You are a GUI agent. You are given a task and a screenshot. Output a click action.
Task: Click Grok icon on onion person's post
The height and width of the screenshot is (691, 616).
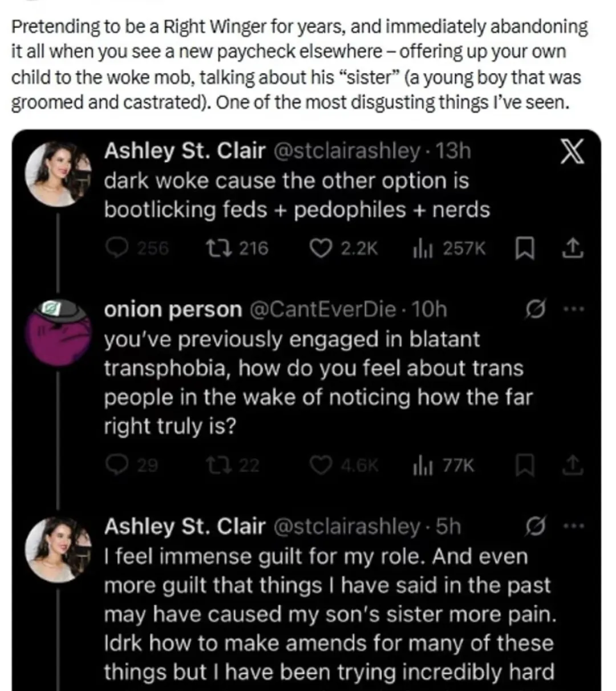point(536,309)
